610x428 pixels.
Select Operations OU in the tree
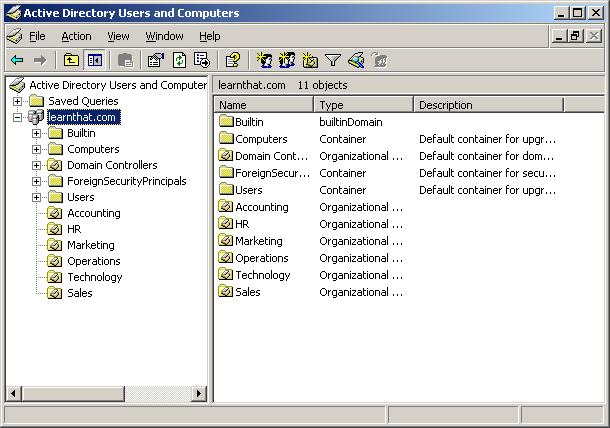coord(94,261)
